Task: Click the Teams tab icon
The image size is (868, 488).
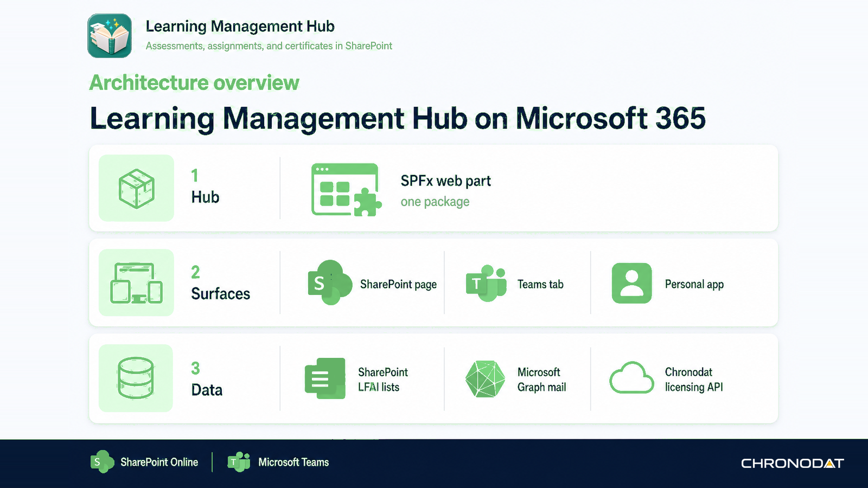Action: [487, 283]
